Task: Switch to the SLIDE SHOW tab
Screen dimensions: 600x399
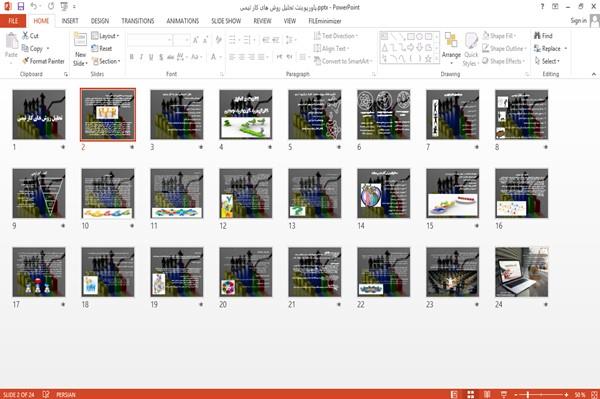Action: click(226, 21)
